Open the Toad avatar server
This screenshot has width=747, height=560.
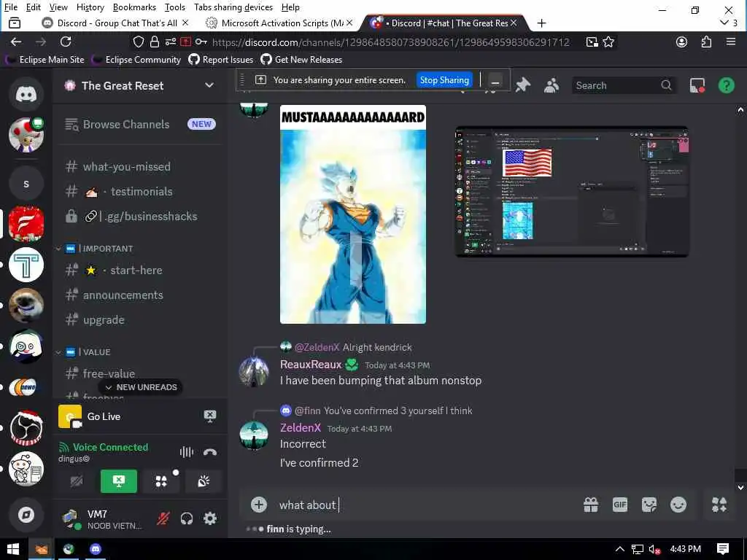click(26, 135)
